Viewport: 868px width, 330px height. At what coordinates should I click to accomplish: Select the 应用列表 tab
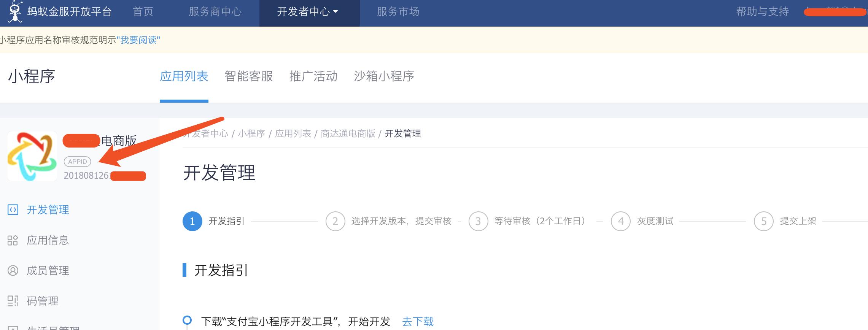[184, 76]
